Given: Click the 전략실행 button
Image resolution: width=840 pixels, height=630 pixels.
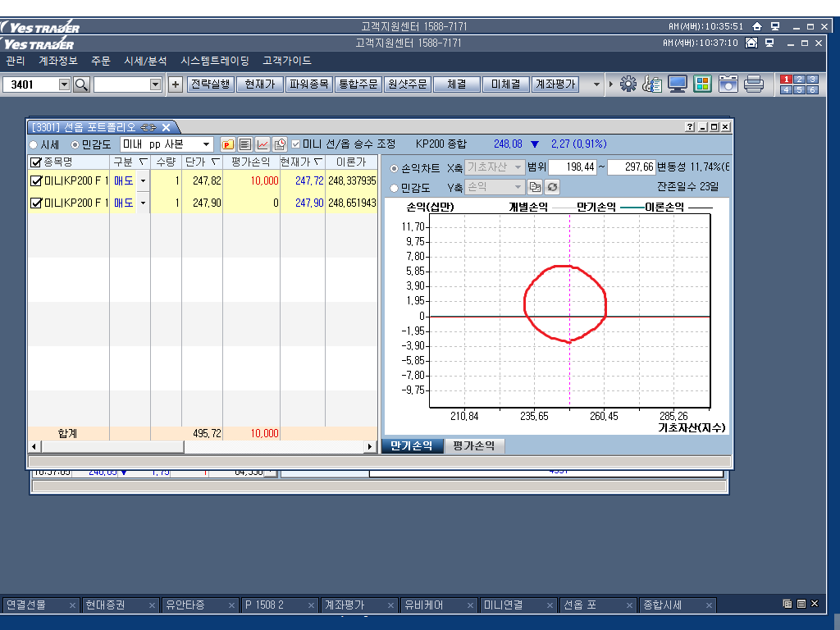Looking at the screenshot, I should click(211, 84).
